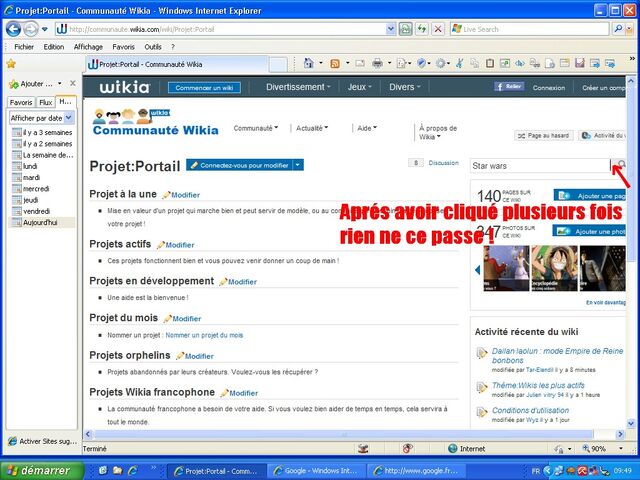
Task: Click the wikia logo
Action: (x=124, y=87)
